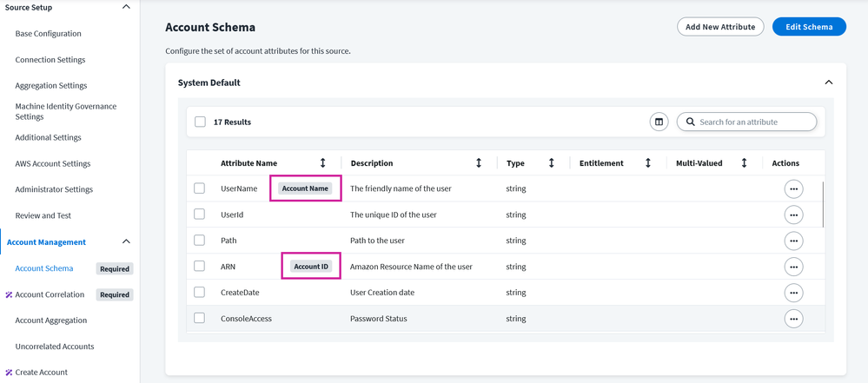Image resolution: width=868 pixels, height=383 pixels.
Task: Collapse the Account Management section
Action: coord(126,241)
